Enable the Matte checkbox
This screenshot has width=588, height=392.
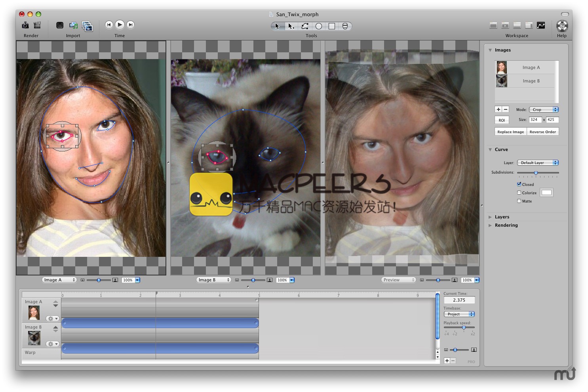519,201
